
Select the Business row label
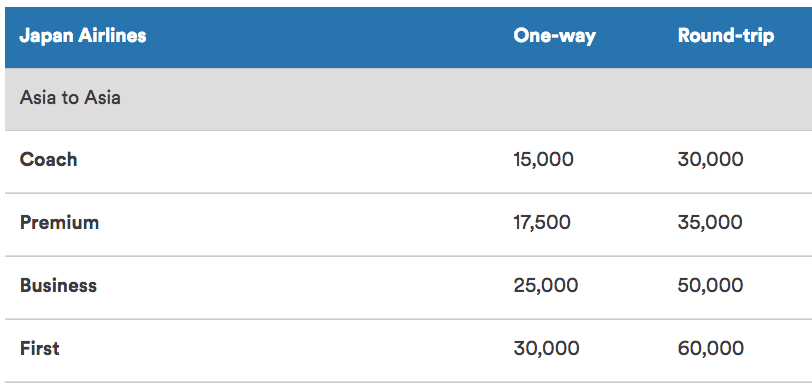pos(59,286)
